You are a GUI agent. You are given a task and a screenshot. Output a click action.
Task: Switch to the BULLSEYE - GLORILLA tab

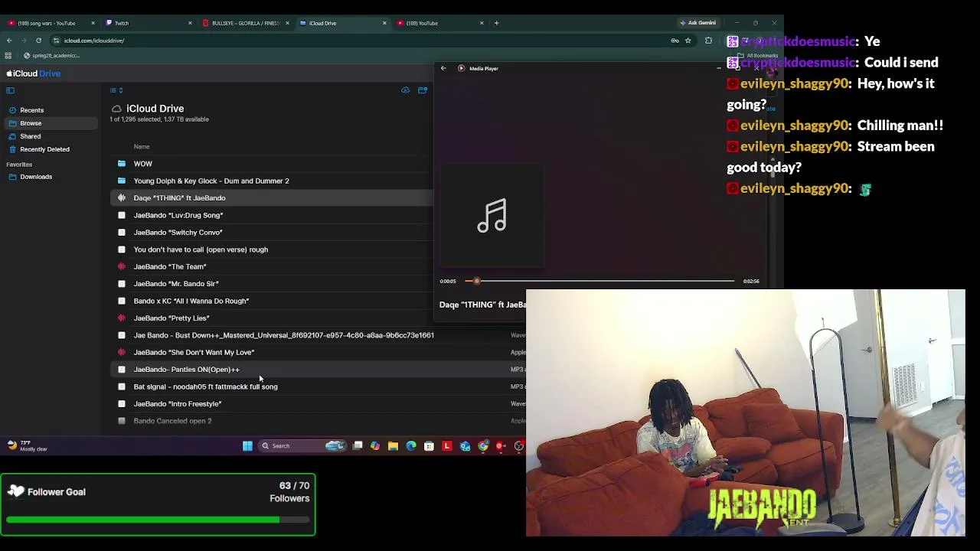(x=246, y=23)
